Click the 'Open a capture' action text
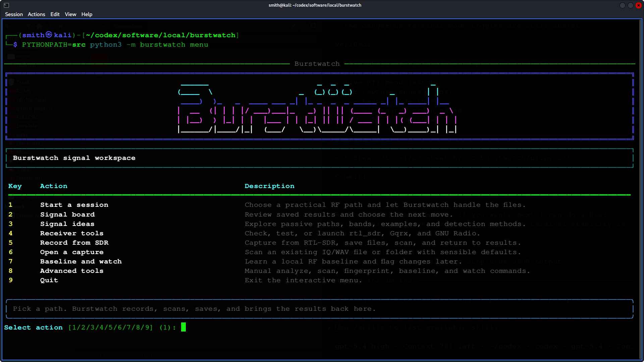This screenshot has width=644, height=362. tap(72, 252)
